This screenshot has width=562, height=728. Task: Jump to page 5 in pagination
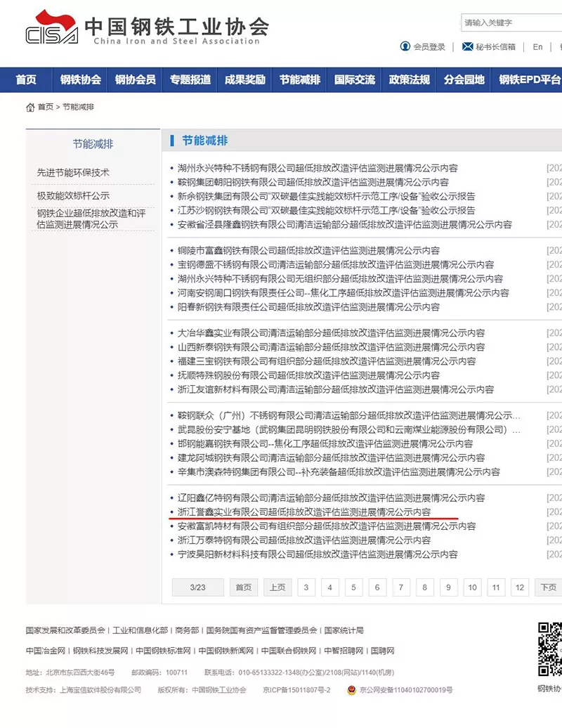[x=353, y=587]
